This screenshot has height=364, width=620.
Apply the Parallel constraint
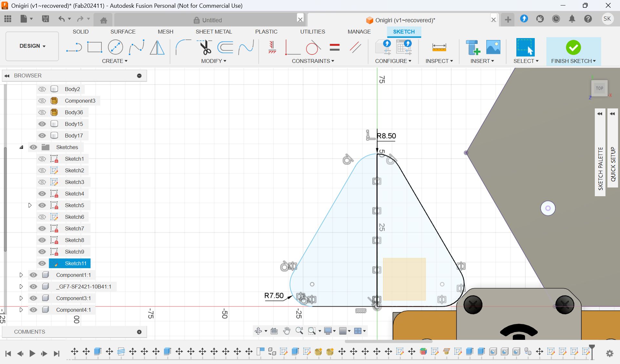355,47
